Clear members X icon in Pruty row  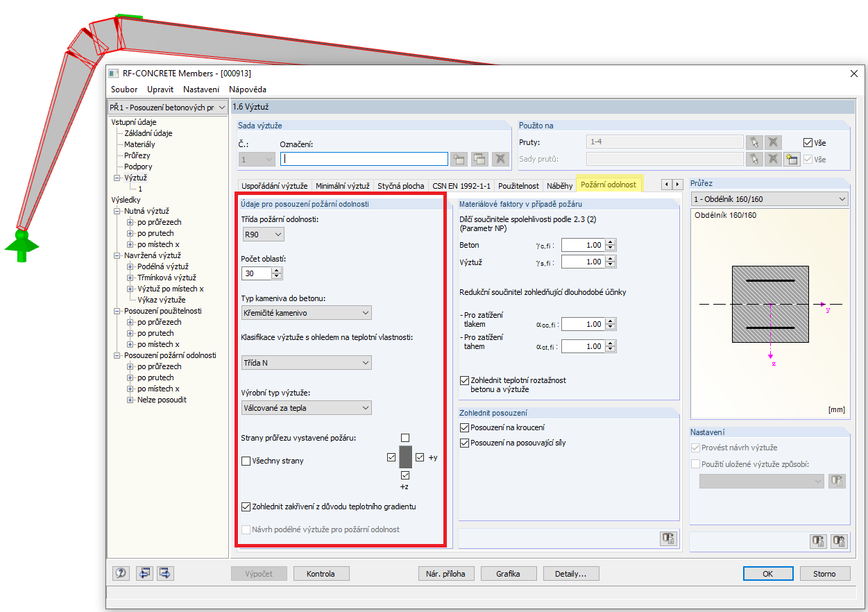pyautogui.click(x=773, y=142)
